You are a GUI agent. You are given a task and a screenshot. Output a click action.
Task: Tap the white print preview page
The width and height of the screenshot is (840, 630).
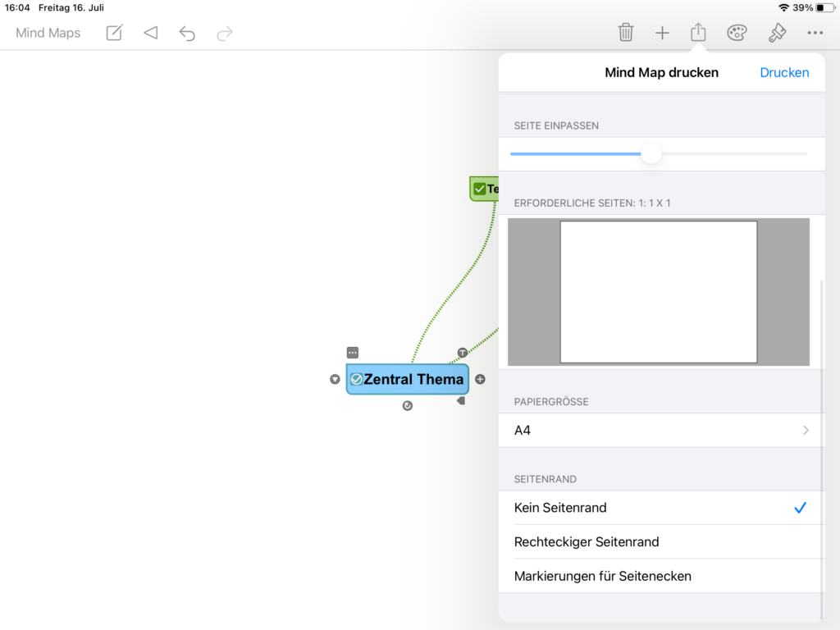[658, 291]
